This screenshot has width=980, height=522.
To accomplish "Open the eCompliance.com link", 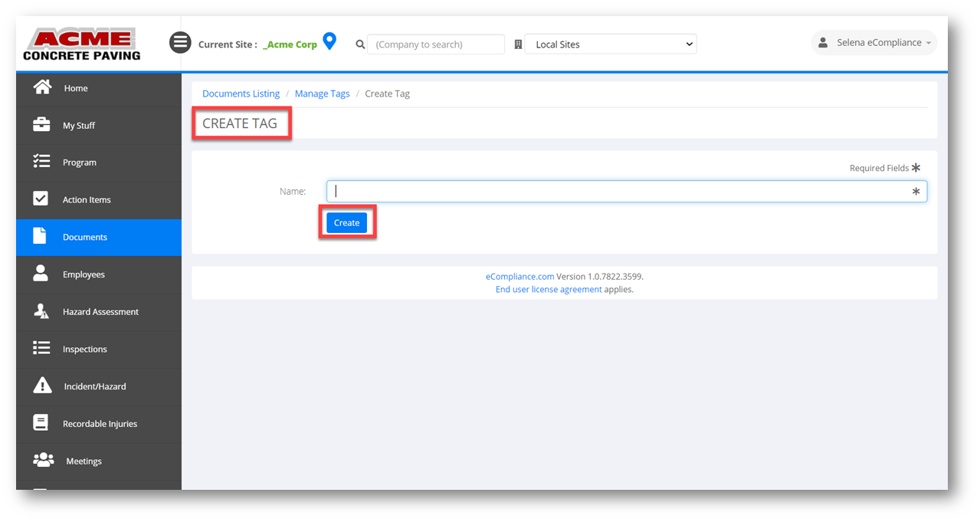I will (x=519, y=277).
